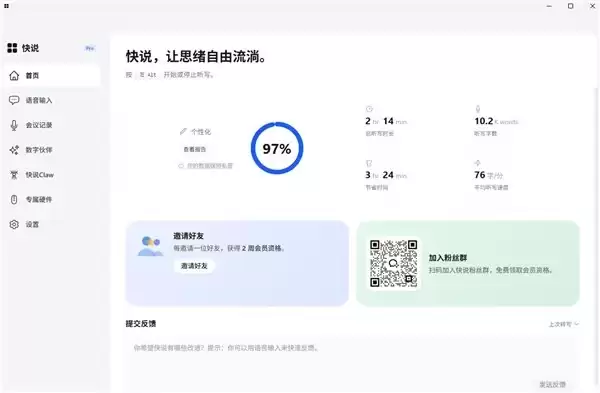Click the 10.2 K words stat
Image resolution: width=600 pixels, height=393 pixels.
496,121
